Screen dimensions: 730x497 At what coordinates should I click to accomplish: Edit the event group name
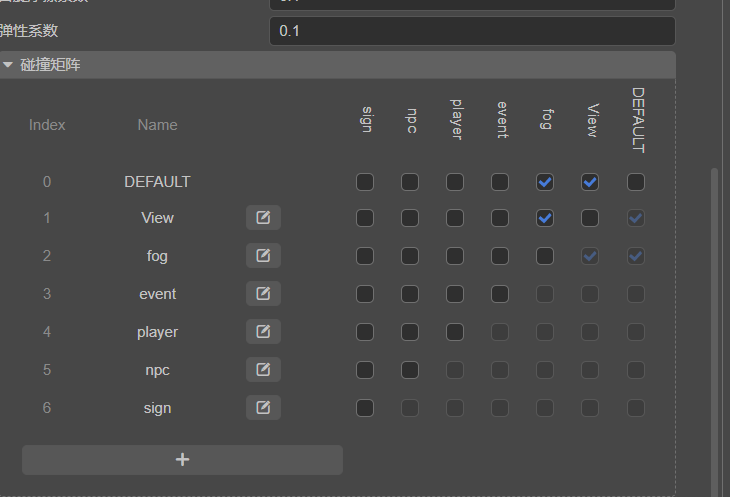tap(263, 294)
